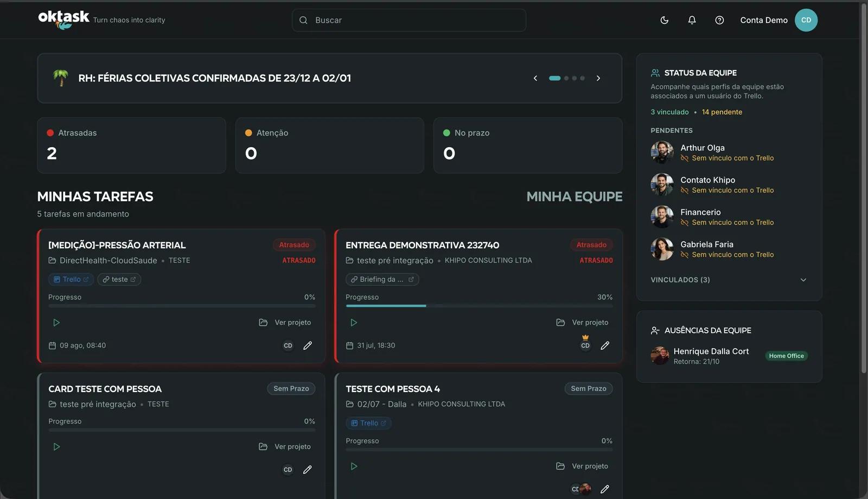Click 31 jul, 18:30 due date
This screenshot has width=868, height=499.
(x=371, y=345)
